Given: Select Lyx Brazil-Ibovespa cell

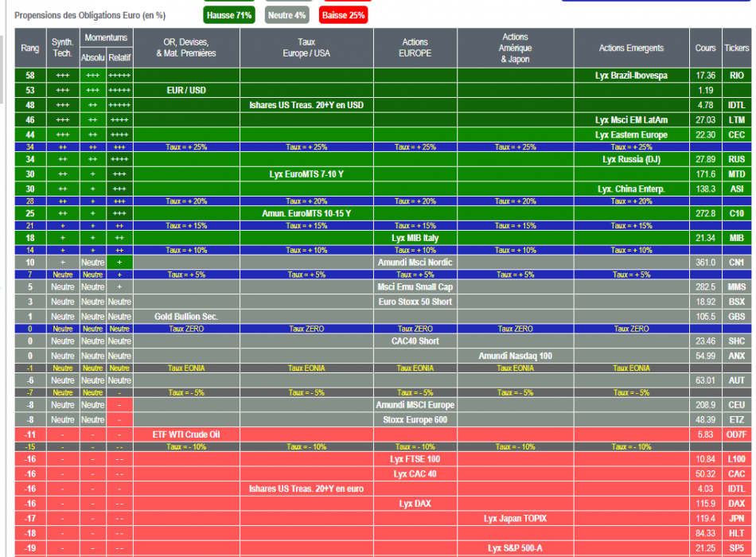Looking at the screenshot, I should click(x=632, y=76).
